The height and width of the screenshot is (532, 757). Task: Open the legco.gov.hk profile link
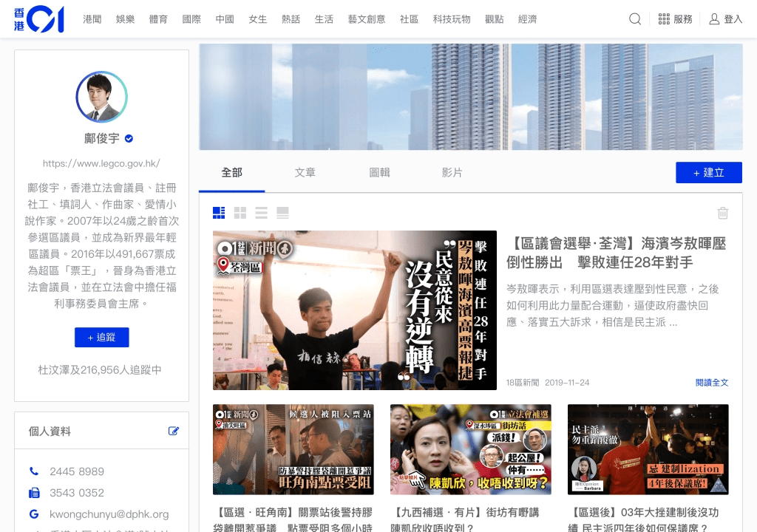[x=101, y=163]
